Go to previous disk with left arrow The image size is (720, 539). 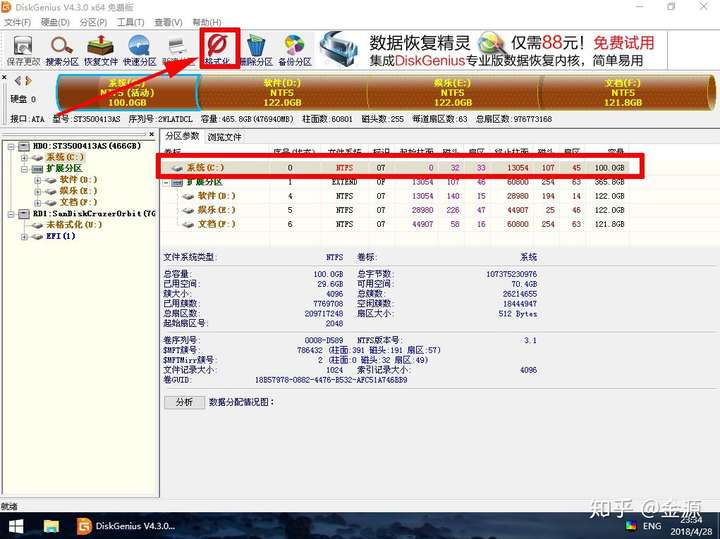[18, 81]
